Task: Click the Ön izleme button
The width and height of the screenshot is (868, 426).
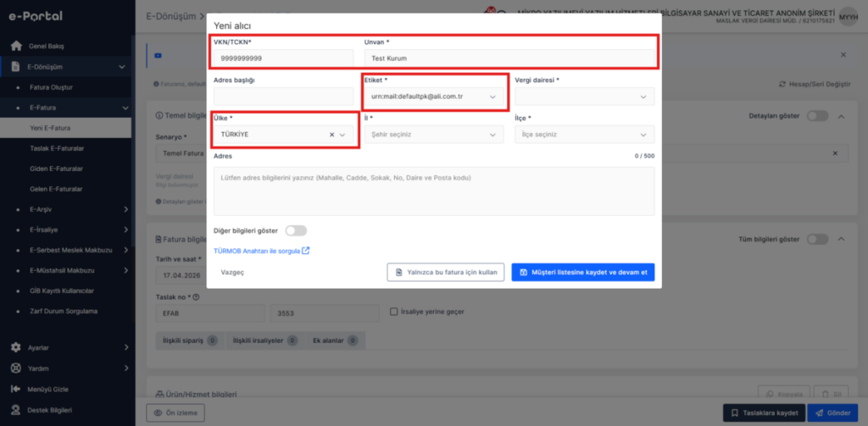Action: [x=175, y=412]
